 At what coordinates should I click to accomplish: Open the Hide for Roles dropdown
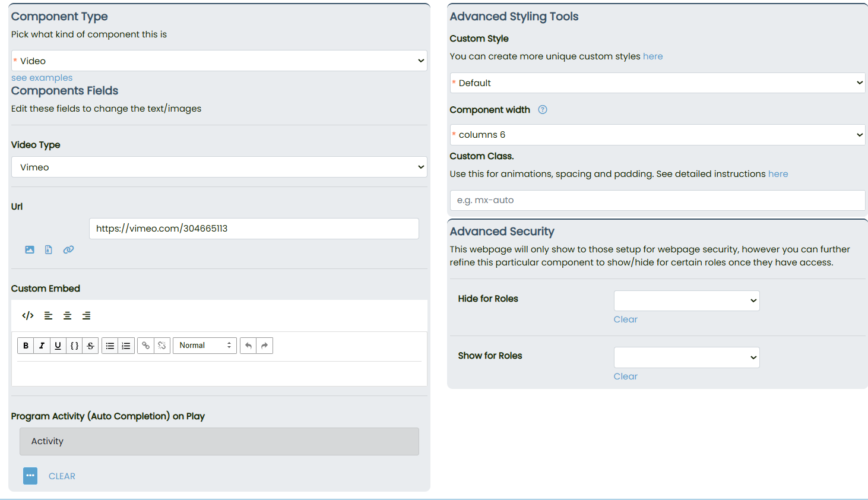point(686,300)
